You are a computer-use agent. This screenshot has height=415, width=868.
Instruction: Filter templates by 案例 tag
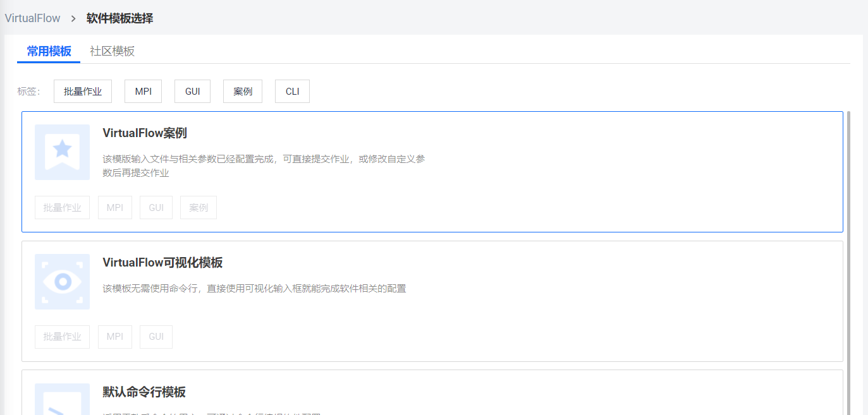(x=243, y=91)
